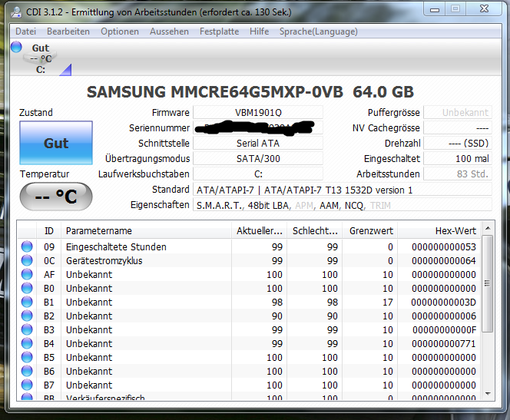Click hex value 000000000006
This screenshot has width=510, height=420.
click(x=444, y=316)
